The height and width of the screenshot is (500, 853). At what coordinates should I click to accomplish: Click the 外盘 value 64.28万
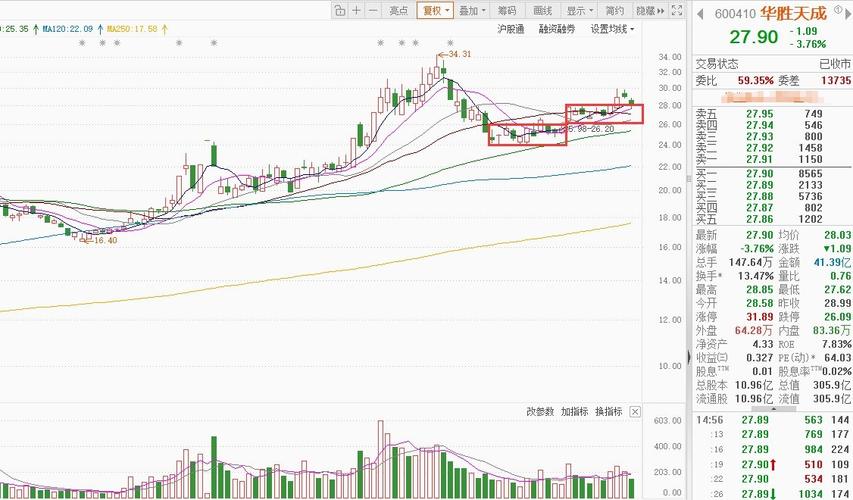click(x=753, y=330)
